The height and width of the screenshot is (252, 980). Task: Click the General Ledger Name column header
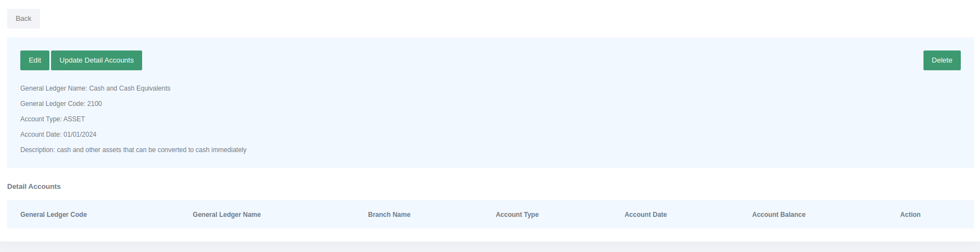pyautogui.click(x=227, y=215)
